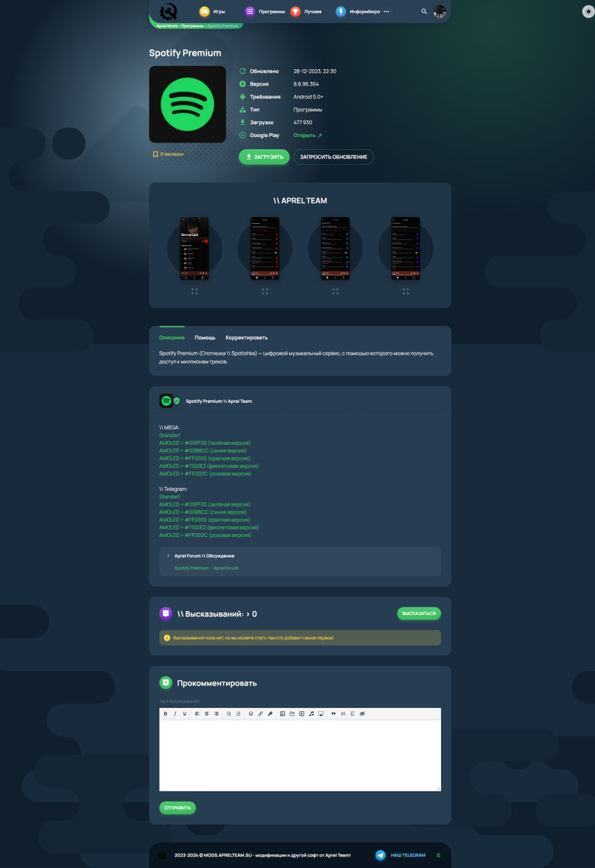Screen dimensions: 595x868
Task: Open the Информбюро menu
Action: pos(358,12)
